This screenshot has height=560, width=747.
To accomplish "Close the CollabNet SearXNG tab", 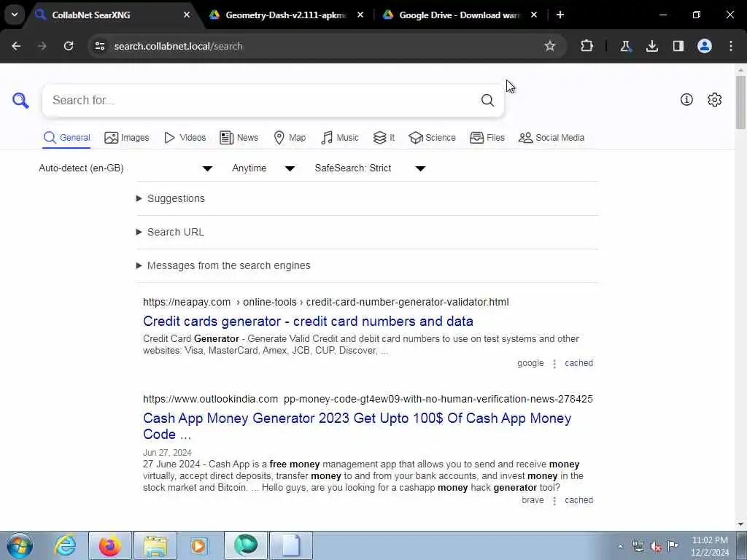I will 187,15.
